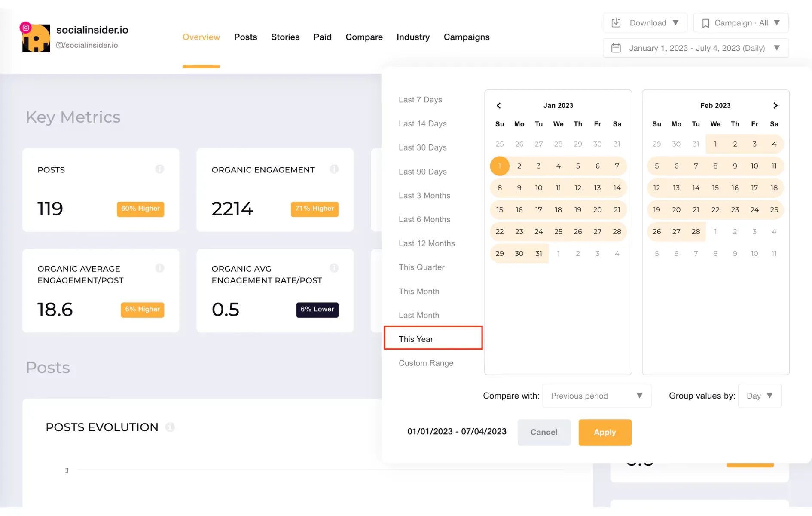Click the 6% Lower badge

pyautogui.click(x=317, y=310)
